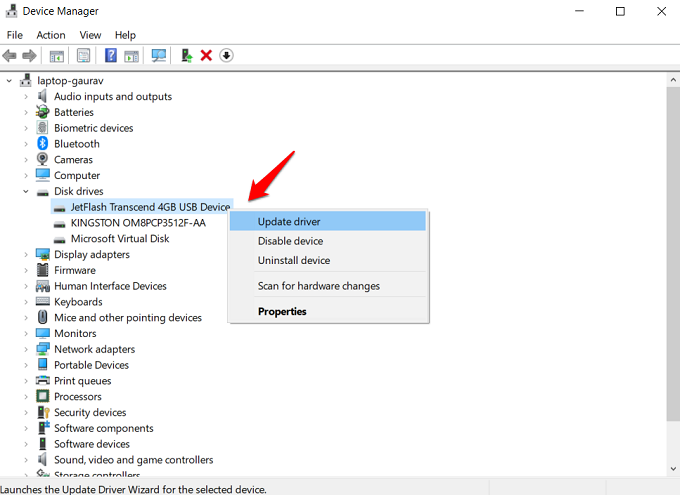
Task: Click the Firmware chip icon
Action: point(42,270)
